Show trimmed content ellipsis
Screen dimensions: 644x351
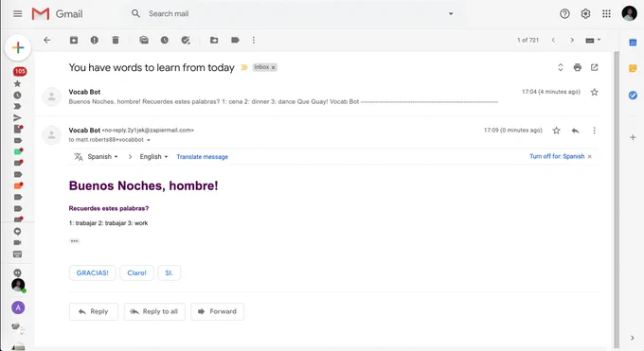click(x=74, y=241)
